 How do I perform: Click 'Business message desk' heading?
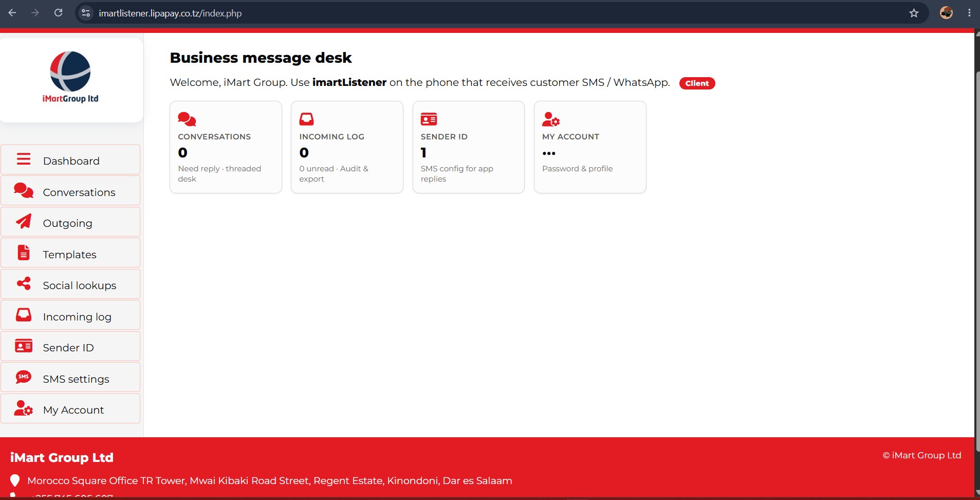point(261,58)
